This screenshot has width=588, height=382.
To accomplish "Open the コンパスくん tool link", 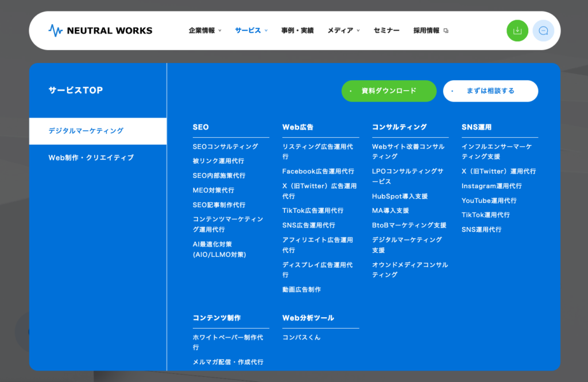I will (x=301, y=337).
